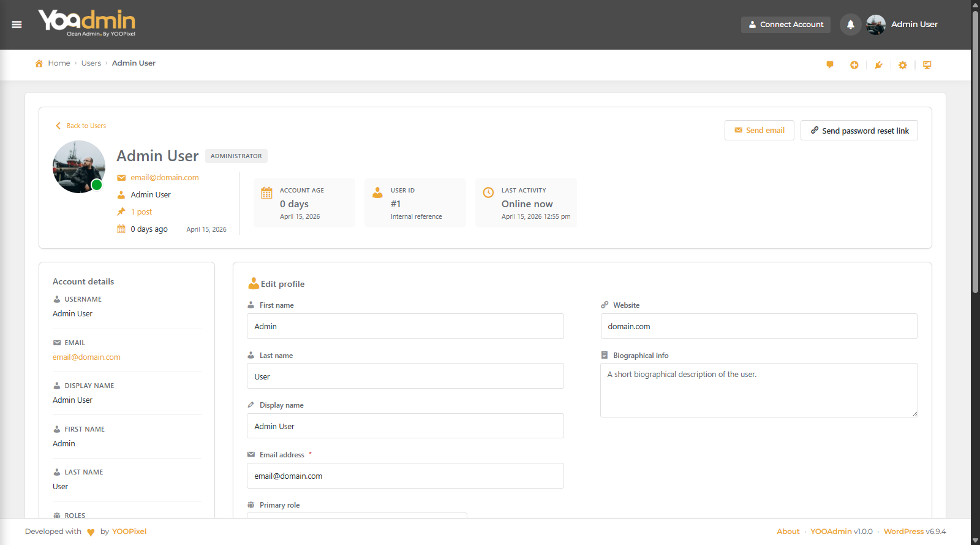Click the header user avatar
Image resolution: width=980 pixels, height=545 pixels.
tap(876, 25)
